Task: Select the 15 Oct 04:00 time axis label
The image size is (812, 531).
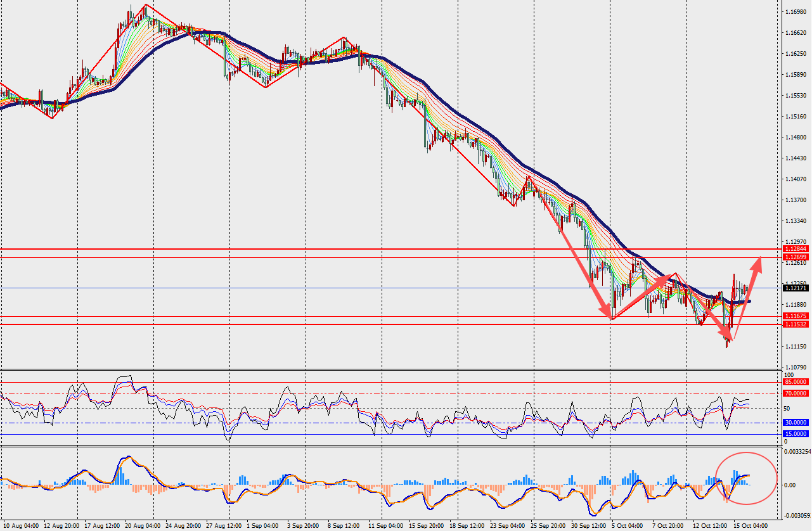Action: pos(751,525)
